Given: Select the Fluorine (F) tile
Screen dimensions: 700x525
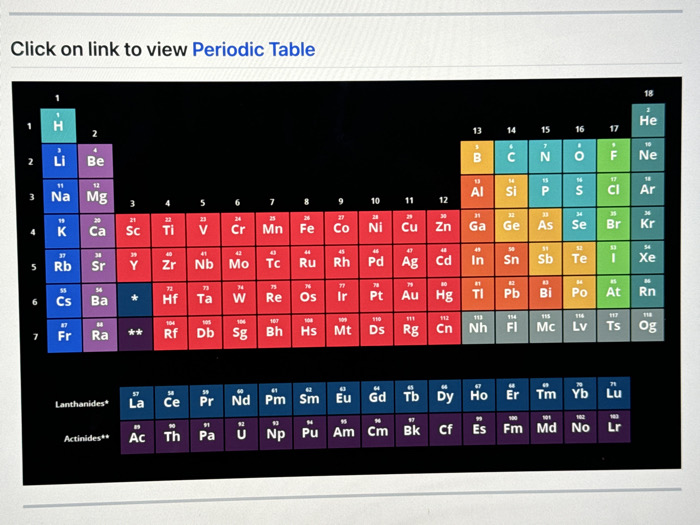Looking at the screenshot, I should [614, 155].
